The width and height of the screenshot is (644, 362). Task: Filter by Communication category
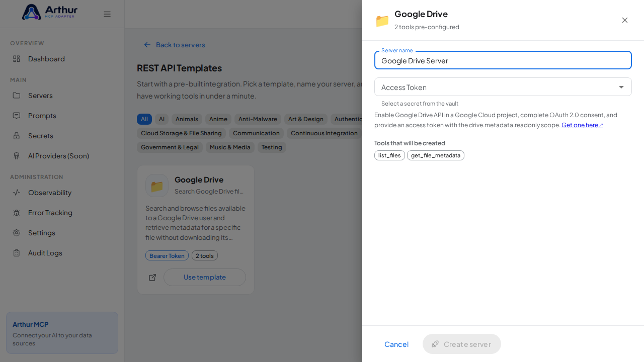pyautogui.click(x=256, y=133)
